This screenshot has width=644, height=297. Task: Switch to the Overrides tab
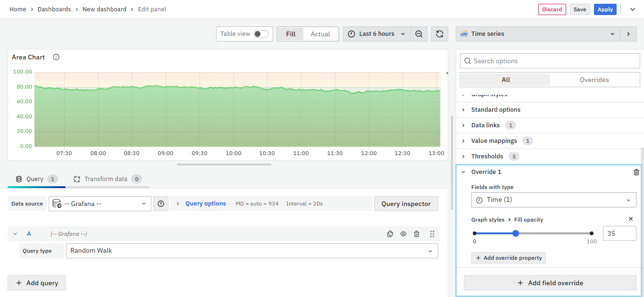pyautogui.click(x=594, y=80)
